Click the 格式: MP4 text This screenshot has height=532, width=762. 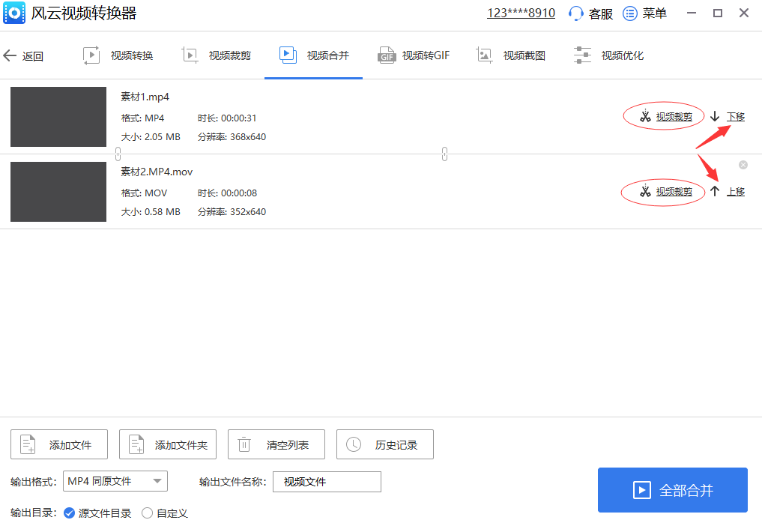142,118
